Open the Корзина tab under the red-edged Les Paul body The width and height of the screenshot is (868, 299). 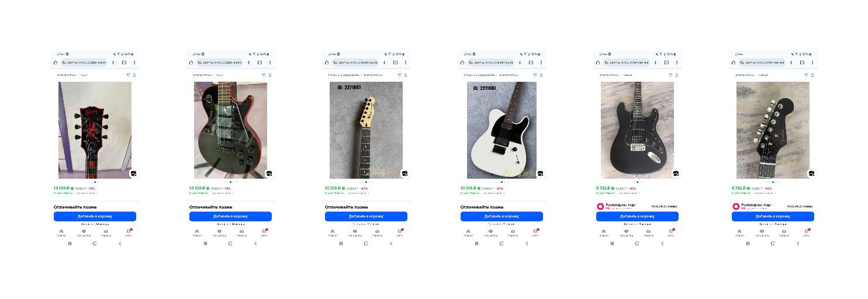point(241,232)
